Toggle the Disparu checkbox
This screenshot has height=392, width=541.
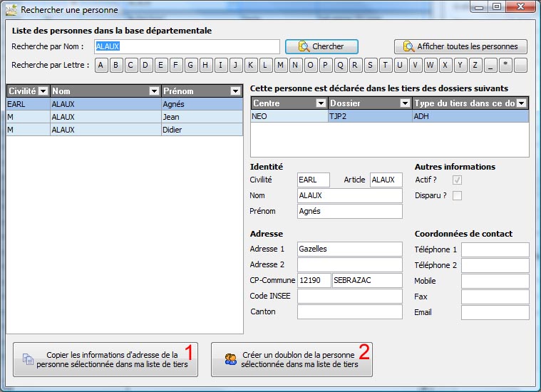[x=457, y=196]
